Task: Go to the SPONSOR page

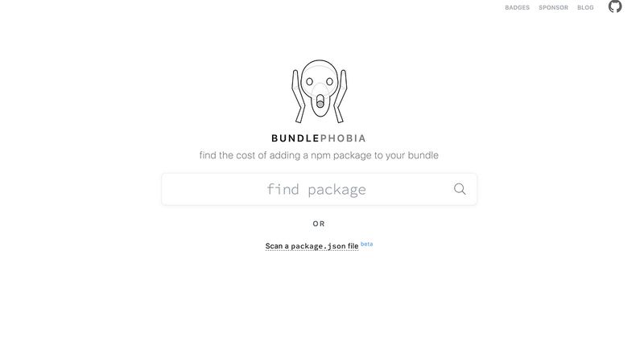Action: [x=553, y=7]
